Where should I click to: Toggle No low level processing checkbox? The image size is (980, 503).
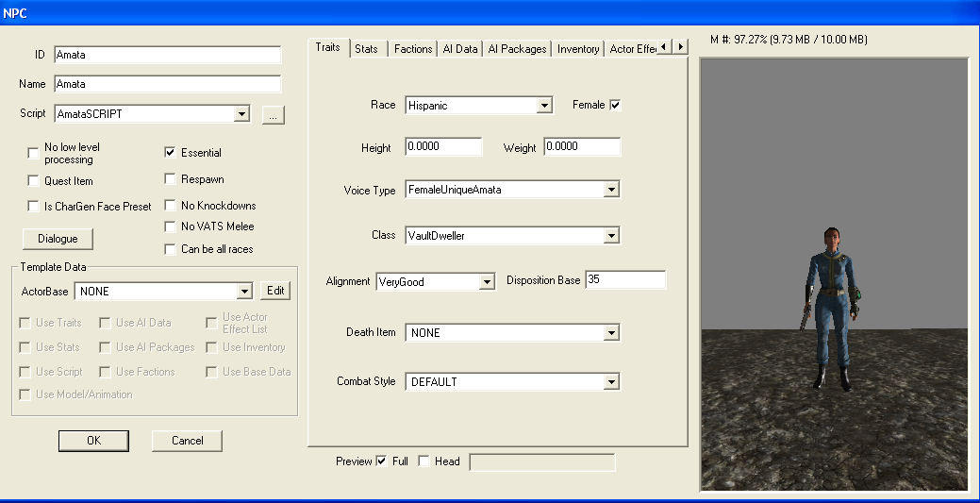pyautogui.click(x=33, y=153)
